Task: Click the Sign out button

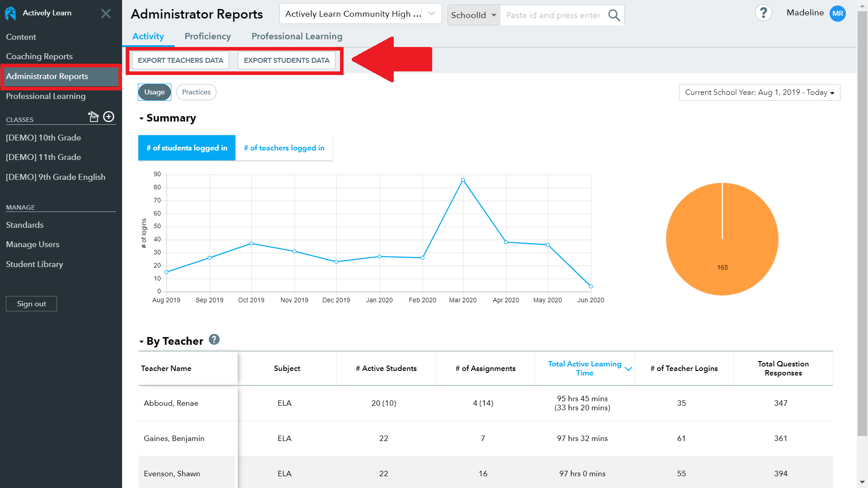Action: tap(31, 303)
